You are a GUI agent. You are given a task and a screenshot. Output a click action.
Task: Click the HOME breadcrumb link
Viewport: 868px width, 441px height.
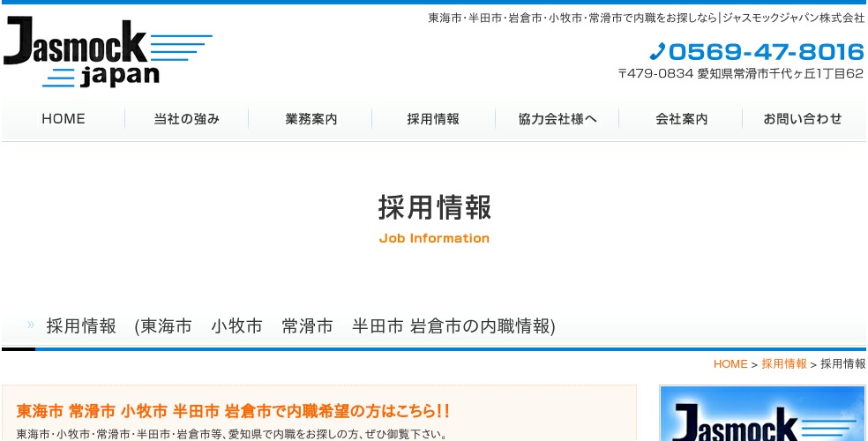click(730, 364)
